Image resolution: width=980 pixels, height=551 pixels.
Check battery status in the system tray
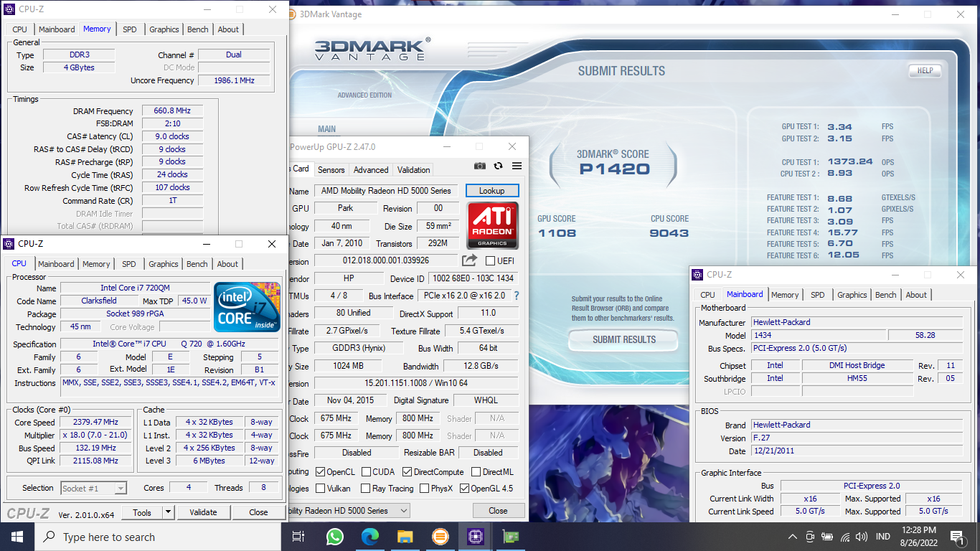(827, 537)
